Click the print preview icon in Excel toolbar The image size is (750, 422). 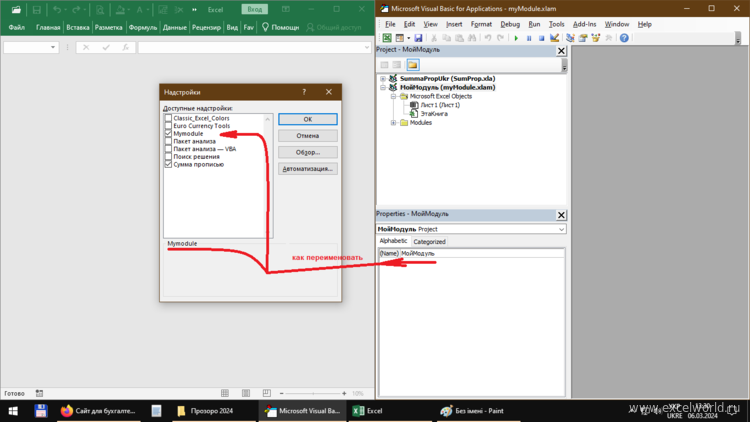click(x=100, y=10)
